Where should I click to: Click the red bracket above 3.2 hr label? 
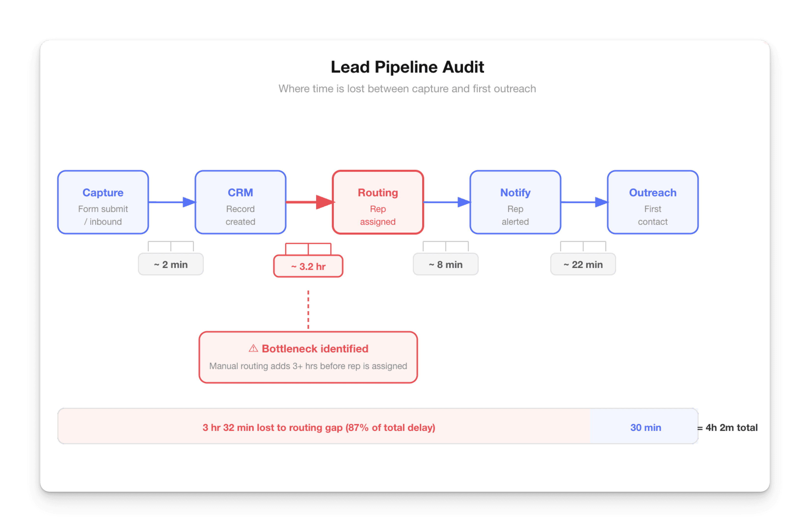coord(308,248)
